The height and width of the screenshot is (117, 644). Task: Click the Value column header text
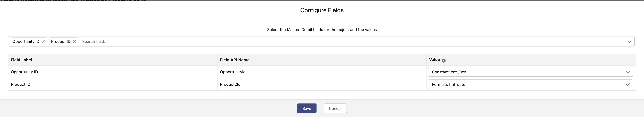tap(434, 60)
